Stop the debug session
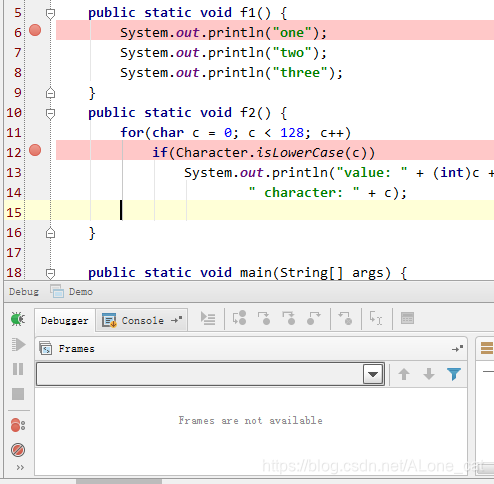The width and height of the screenshot is (494, 484). point(18,394)
